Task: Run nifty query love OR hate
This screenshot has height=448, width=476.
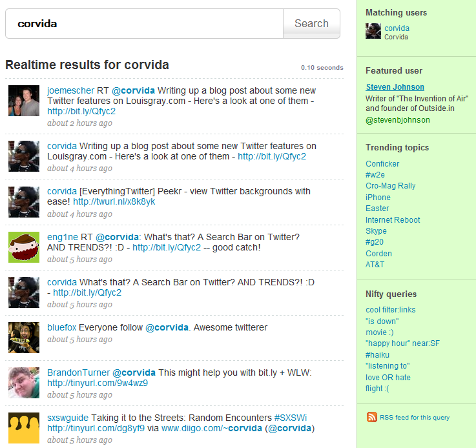Action: 388,378
